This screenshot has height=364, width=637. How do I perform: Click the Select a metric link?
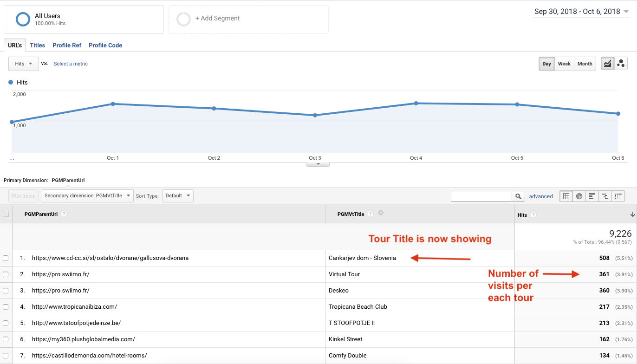click(71, 64)
